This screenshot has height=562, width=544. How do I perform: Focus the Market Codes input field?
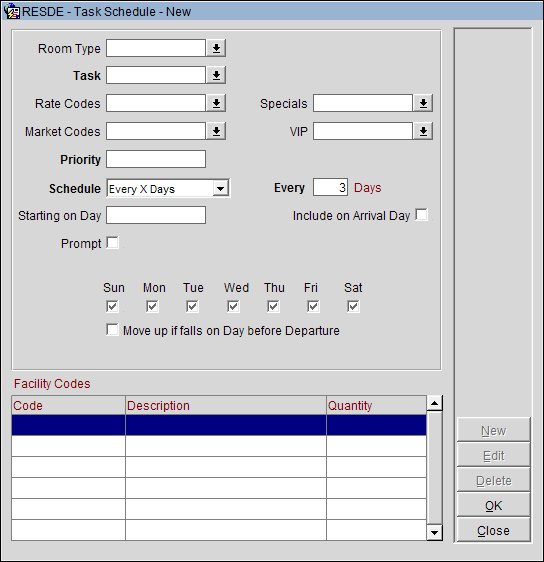(156, 131)
